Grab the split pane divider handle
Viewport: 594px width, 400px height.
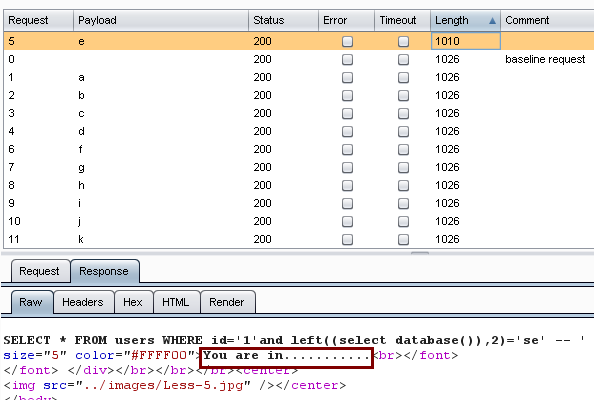420,253
